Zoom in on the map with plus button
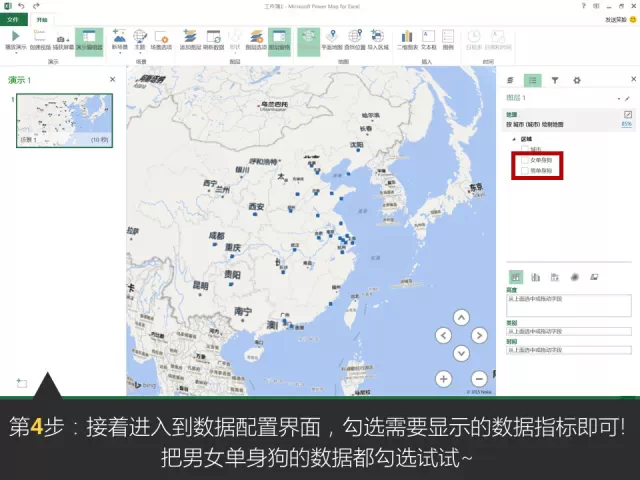Screen dimensions: 640x480 coord(444,379)
